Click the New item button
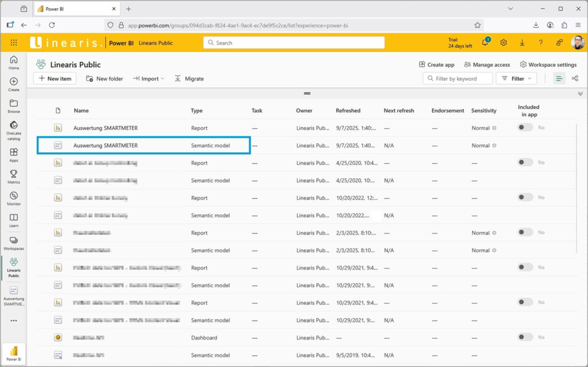 (x=55, y=79)
